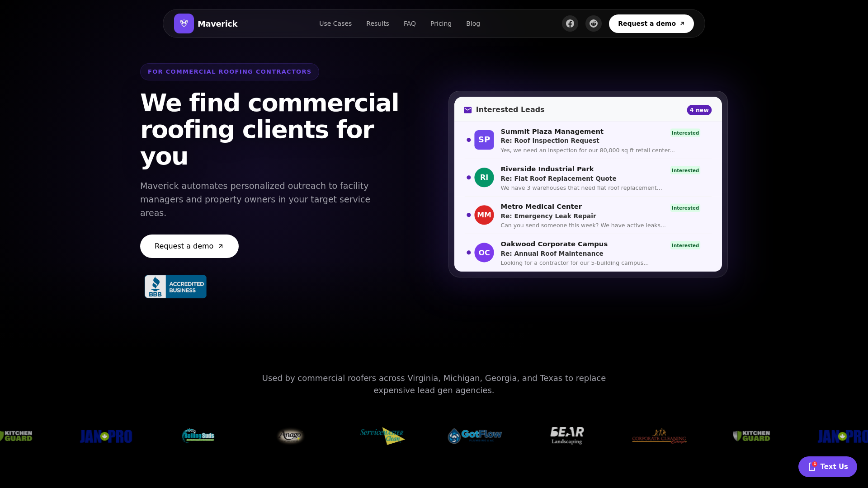Click the Re: Flat Roof Replacement Quote subject
The height and width of the screenshot is (488, 868).
point(558,178)
